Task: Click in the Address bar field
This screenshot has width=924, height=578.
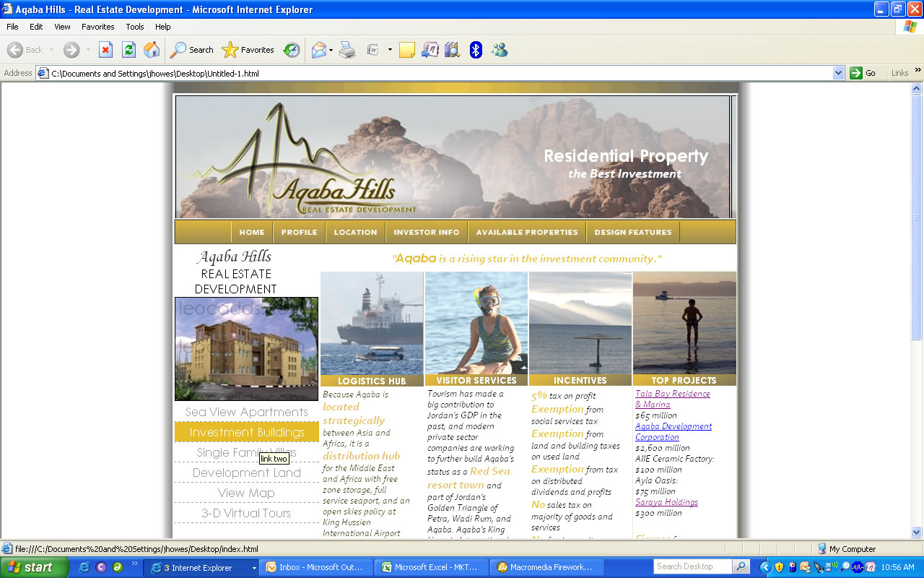Action: click(x=440, y=73)
